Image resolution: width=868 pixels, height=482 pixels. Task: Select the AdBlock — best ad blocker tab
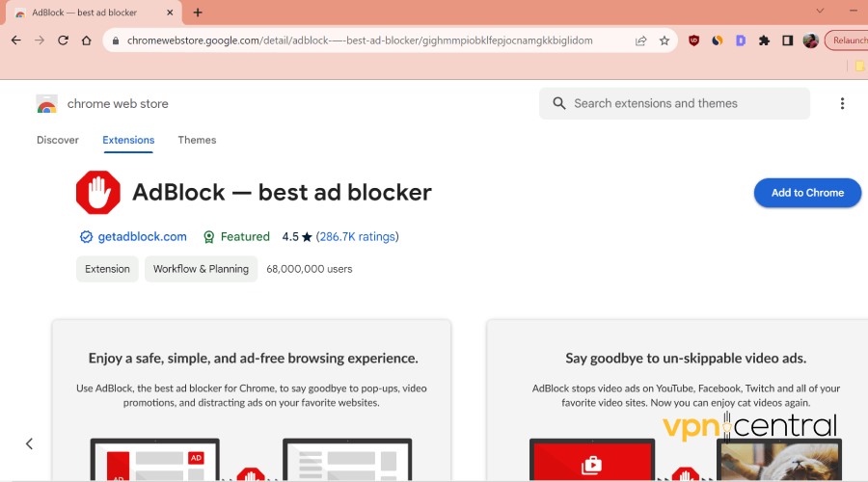coord(95,13)
